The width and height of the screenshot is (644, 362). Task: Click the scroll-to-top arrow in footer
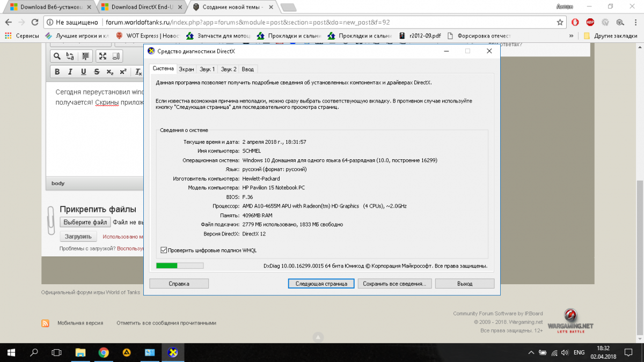tap(318, 337)
